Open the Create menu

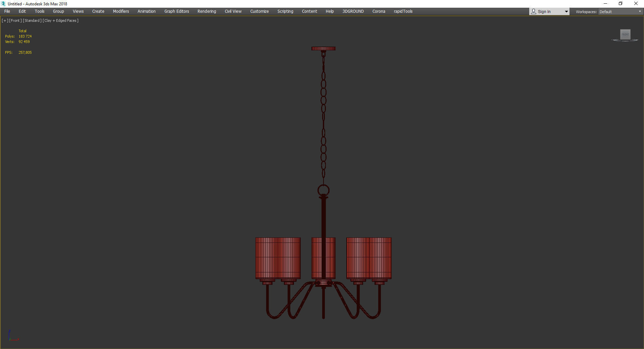(98, 11)
